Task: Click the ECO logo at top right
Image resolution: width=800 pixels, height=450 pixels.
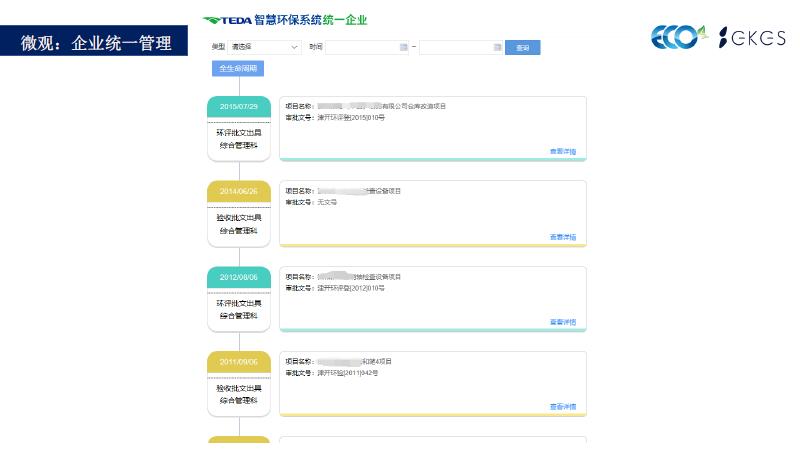Action: (679, 37)
